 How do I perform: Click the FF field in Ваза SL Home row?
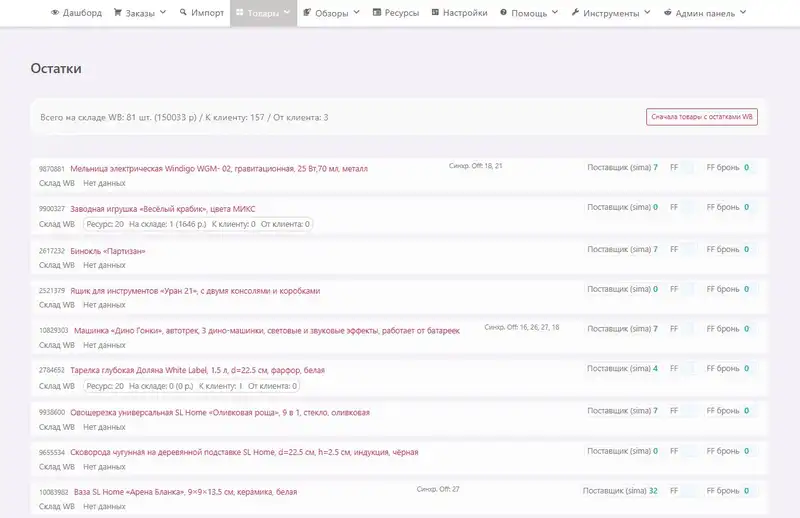click(x=687, y=491)
